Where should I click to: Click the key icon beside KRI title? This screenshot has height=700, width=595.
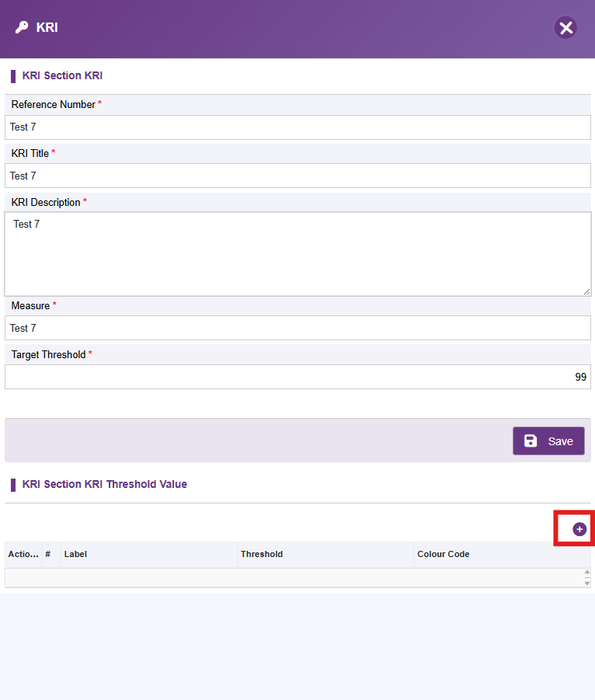point(22,27)
